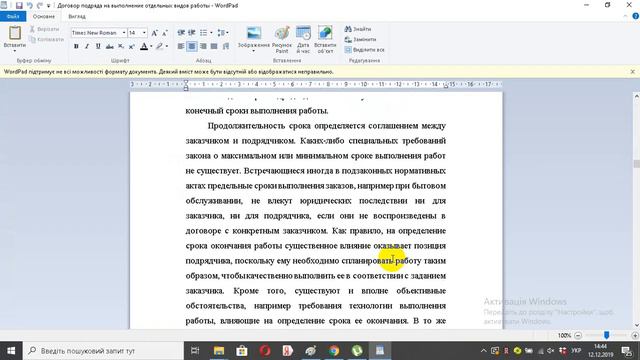Open the quick access toolbar customize arrow
This screenshot has height=360, width=640.
pos(49,6)
